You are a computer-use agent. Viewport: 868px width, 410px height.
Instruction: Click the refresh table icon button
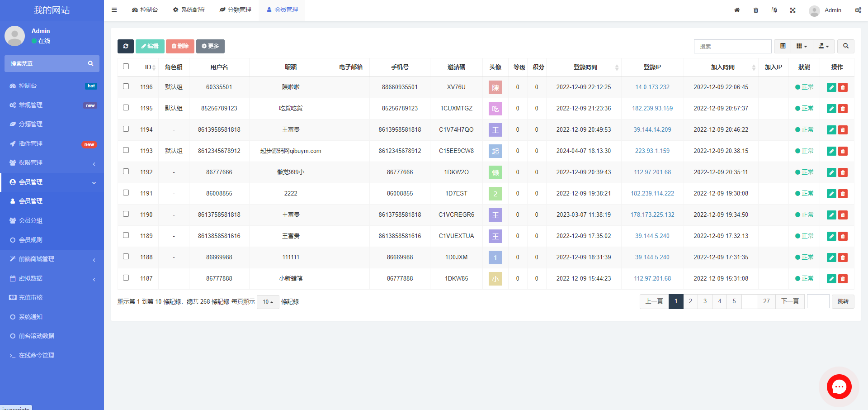[x=126, y=46]
